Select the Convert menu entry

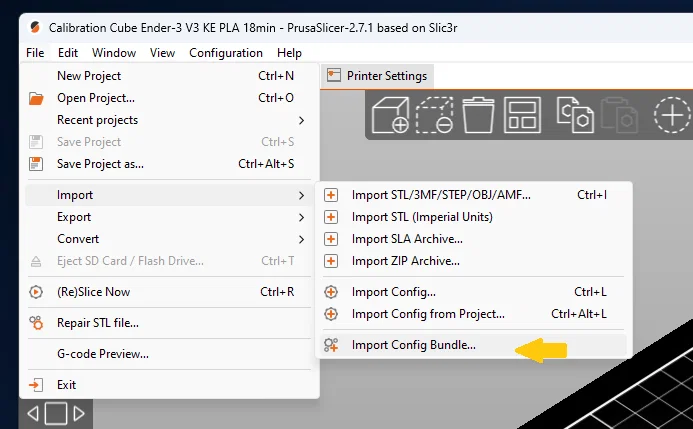pyautogui.click(x=169, y=239)
